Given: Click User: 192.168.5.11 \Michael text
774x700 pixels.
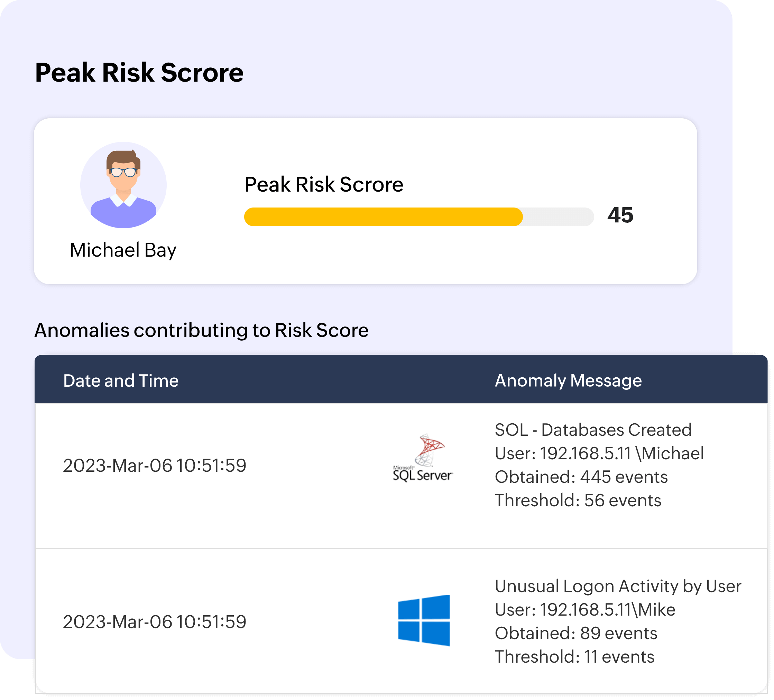Looking at the screenshot, I should pyautogui.click(x=599, y=453).
